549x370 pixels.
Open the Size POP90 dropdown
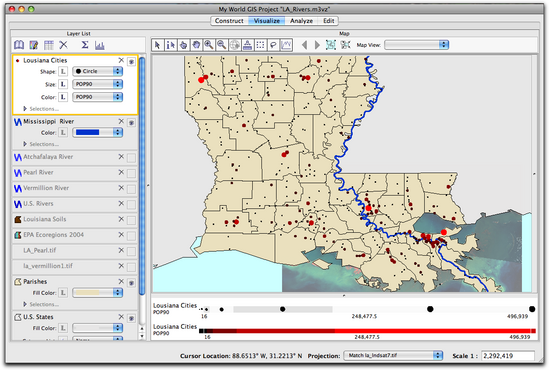point(98,84)
